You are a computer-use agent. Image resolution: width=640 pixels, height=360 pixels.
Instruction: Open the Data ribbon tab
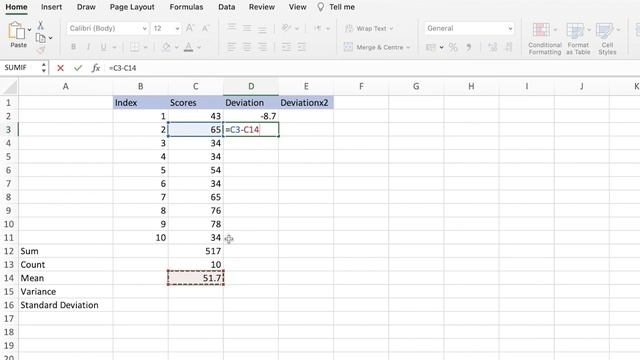click(227, 7)
